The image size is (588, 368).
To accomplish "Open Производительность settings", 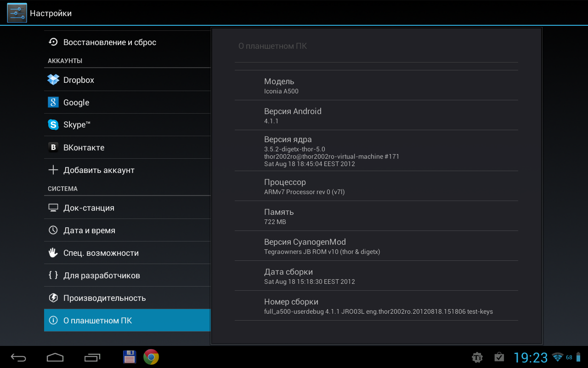I will (x=127, y=298).
